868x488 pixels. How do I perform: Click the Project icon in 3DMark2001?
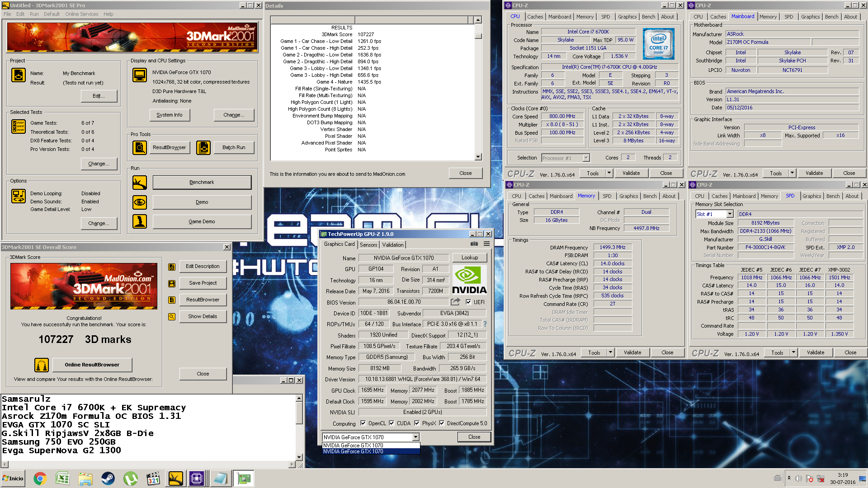pyautogui.click(x=19, y=75)
